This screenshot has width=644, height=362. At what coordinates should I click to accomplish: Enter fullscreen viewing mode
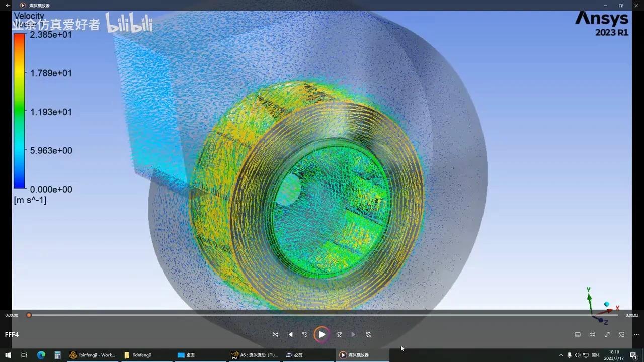(x=607, y=334)
